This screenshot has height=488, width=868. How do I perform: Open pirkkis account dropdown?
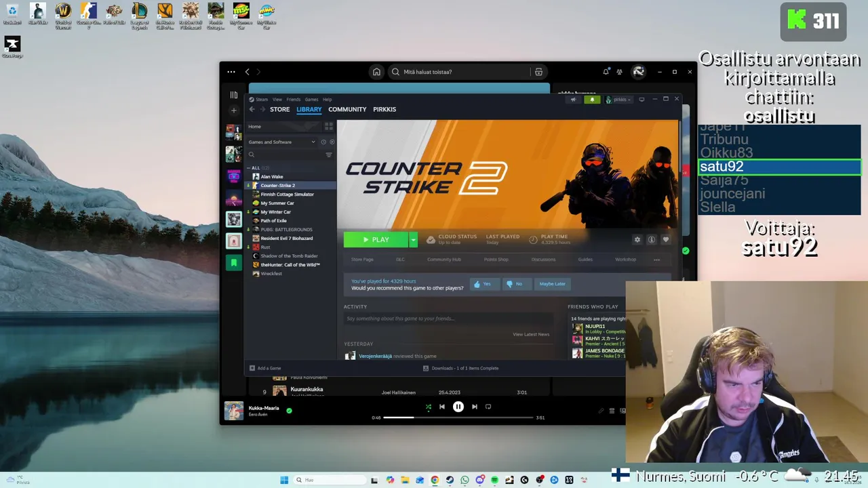click(x=618, y=100)
